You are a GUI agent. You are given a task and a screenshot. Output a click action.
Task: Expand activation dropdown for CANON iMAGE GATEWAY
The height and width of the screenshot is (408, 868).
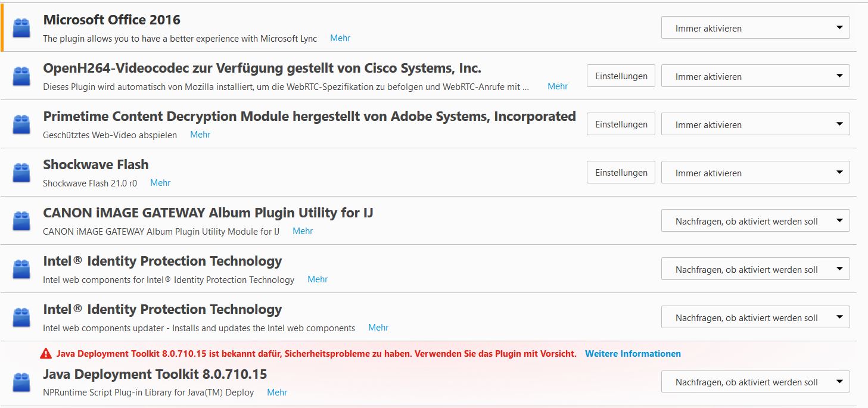(x=755, y=221)
